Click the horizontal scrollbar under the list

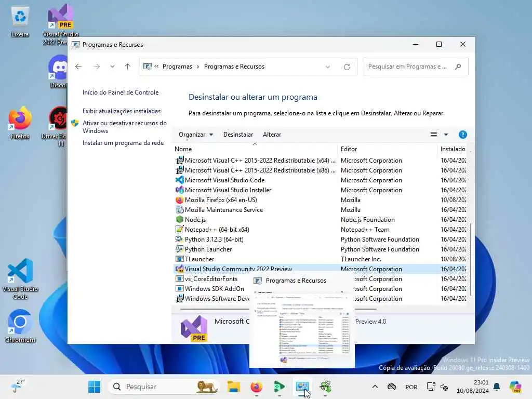point(278,309)
